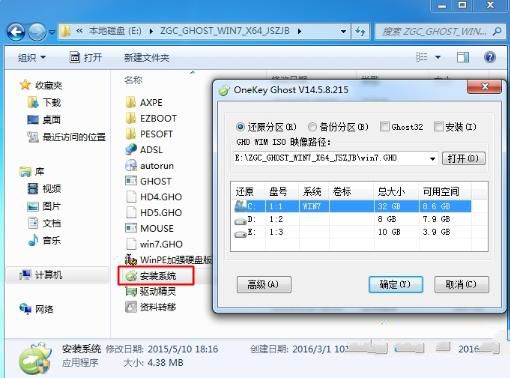Click the 确定 button
The image size is (510, 378).
coord(395,284)
